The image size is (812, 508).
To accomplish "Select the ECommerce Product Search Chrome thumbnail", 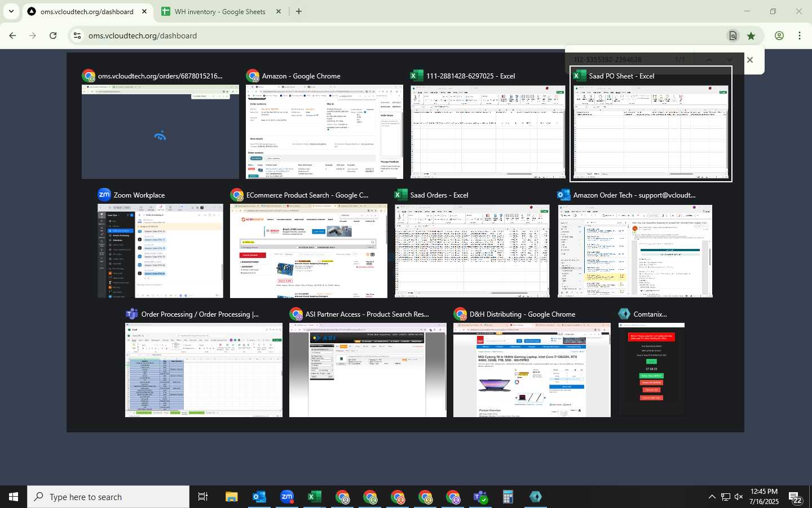I will [x=308, y=251].
